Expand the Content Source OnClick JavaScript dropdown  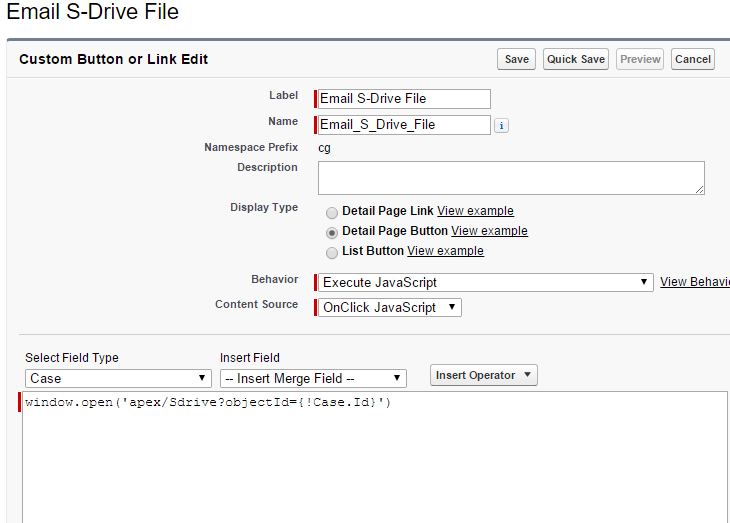(389, 308)
